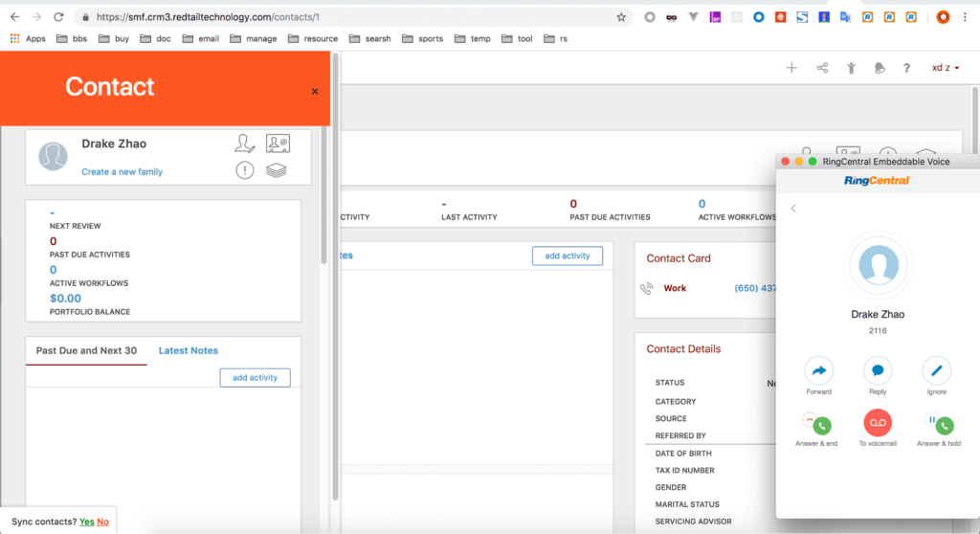The height and width of the screenshot is (534, 980).
Task: Send caller to voicemail
Action: pos(878,423)
